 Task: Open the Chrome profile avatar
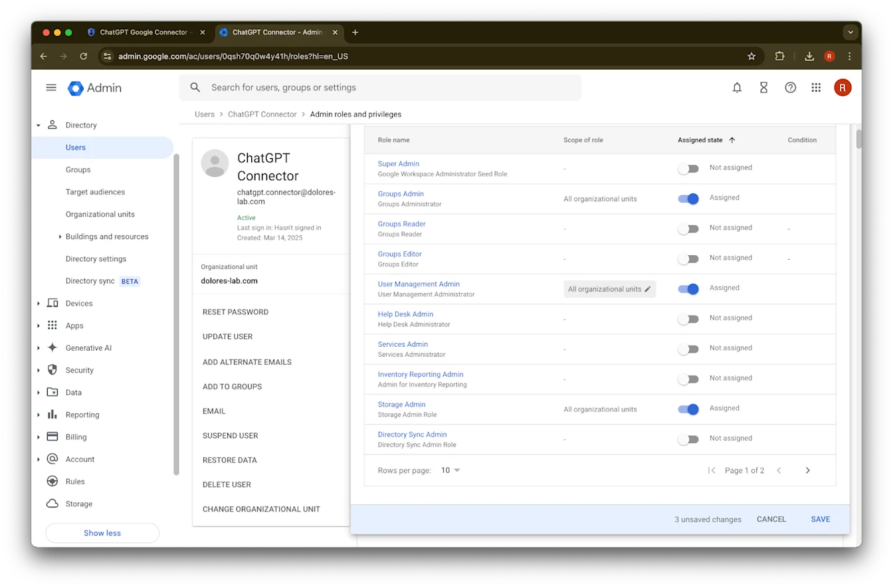pos(829,56)
